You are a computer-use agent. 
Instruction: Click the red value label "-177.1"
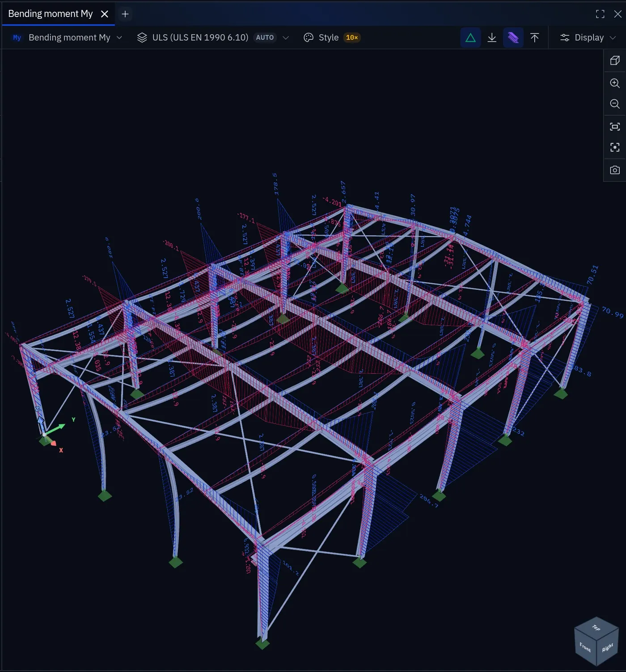pos(246,218)
